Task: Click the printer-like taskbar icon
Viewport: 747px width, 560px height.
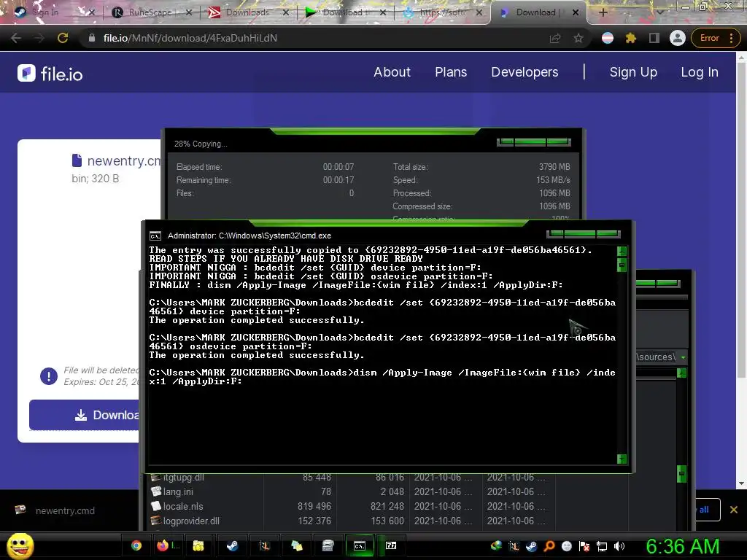Action: pos(328,545)
